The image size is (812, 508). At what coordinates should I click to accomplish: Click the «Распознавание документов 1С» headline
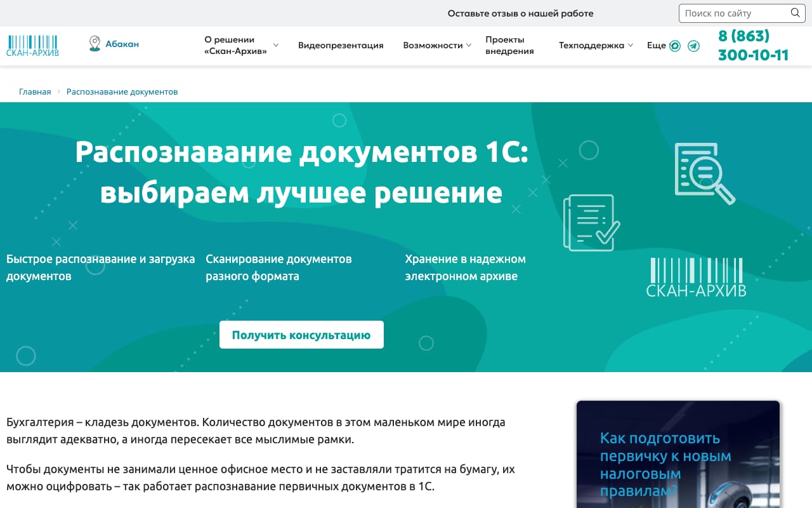(x=301, y=172)
